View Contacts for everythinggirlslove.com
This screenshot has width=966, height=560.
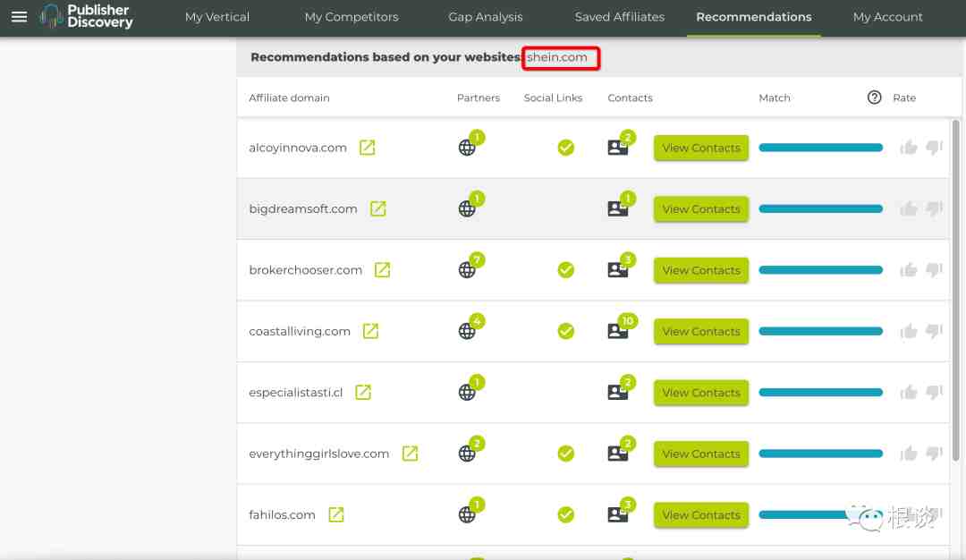(x=701, y=454)
